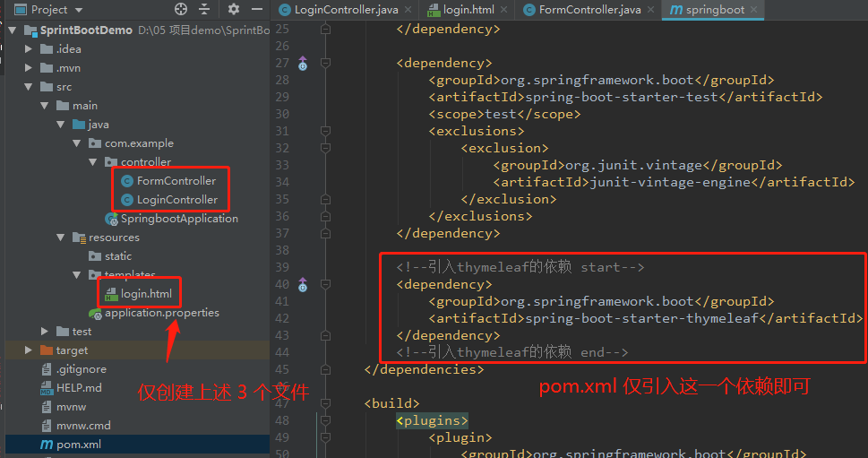The width and height of the screenshot is (868, 458).
Task: Select mvnw.cmd file
Action: point(83,426)
